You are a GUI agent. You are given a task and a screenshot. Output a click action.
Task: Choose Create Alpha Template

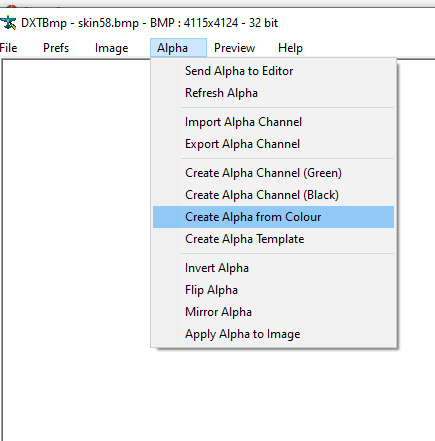tap(273, 239)
